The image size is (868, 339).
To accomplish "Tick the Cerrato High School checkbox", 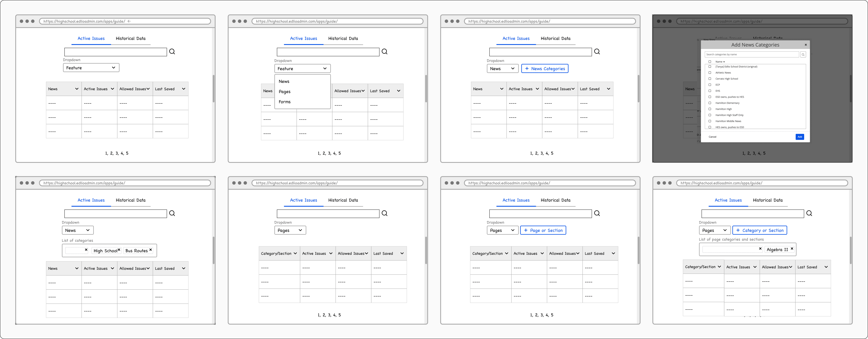I will 710,79.
